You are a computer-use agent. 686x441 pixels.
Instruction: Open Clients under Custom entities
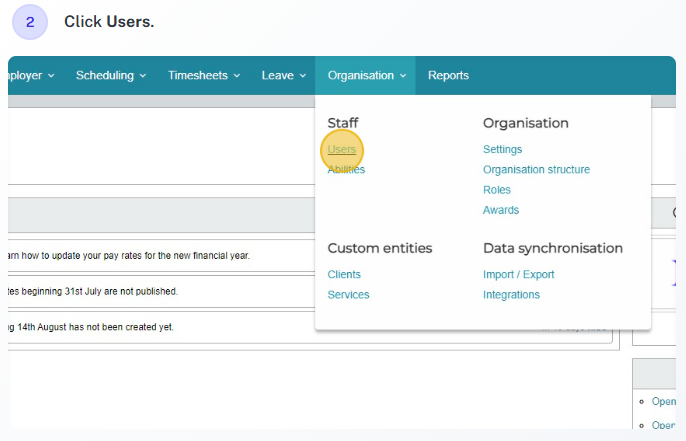(x=344, y=274)
